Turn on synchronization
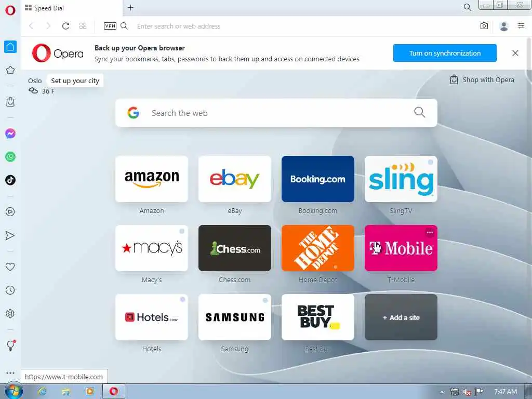 pyautogui.click(x=445, y=53)
